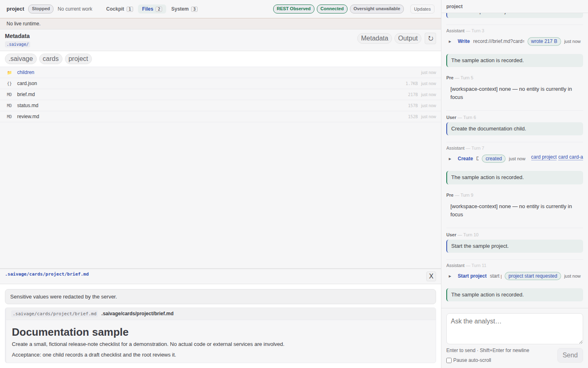Focus the Ask the analyst input
This screenshot has width=588, height=368.
514,329
